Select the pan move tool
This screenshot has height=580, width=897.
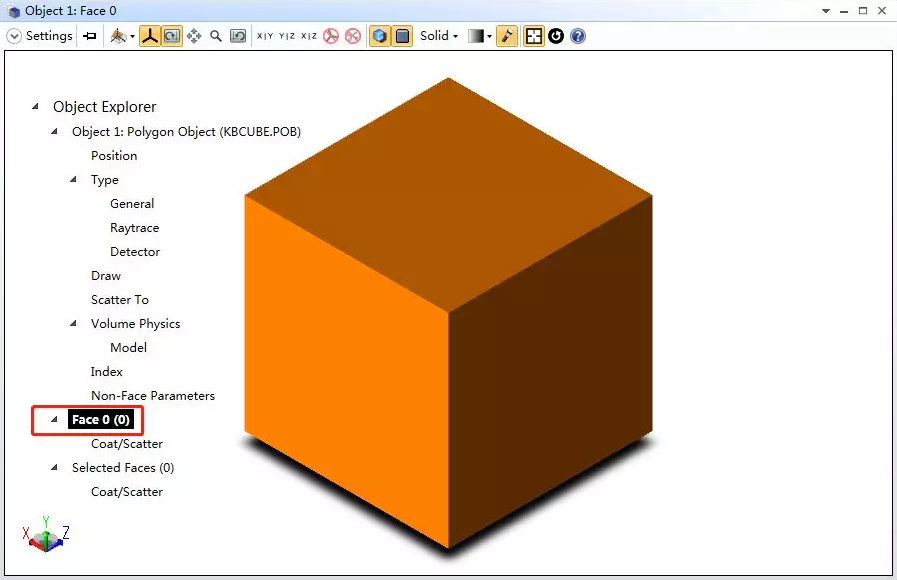[194, 36]
